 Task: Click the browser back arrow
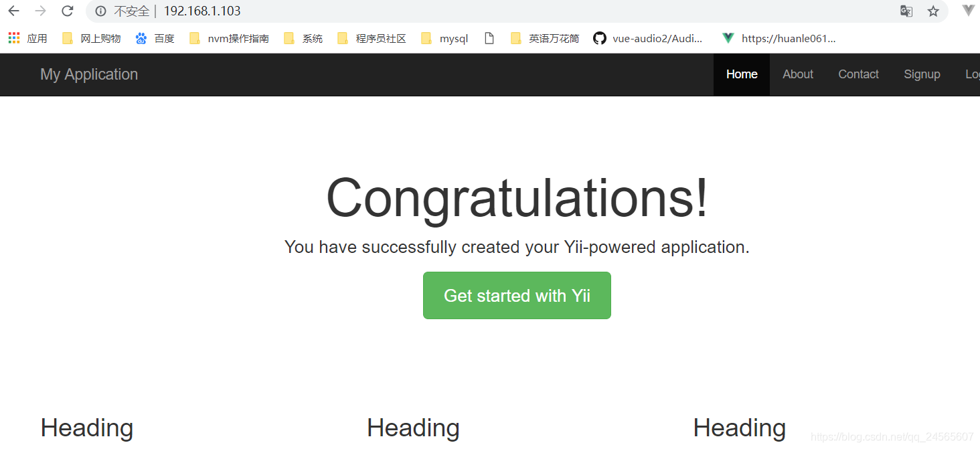pos(13,11)
